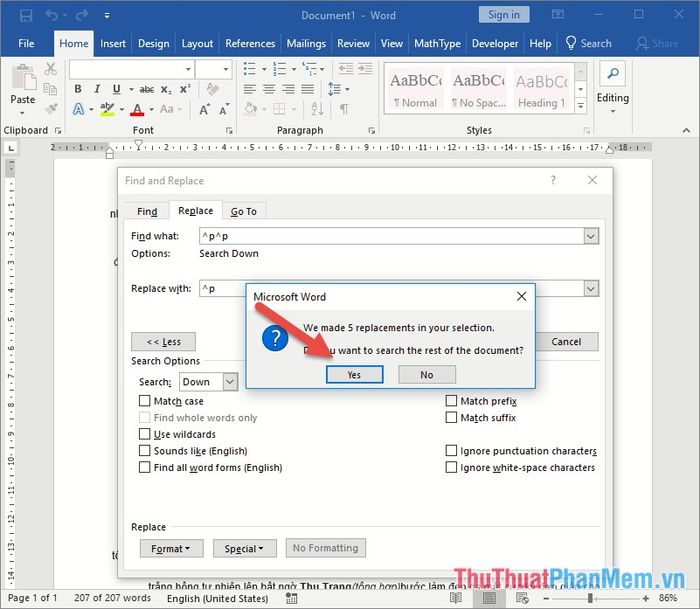This screenshot has width=700, height=609.
Task: Click the Shrink Font icon
Action: pyautogui.click(x=224, y=109)
